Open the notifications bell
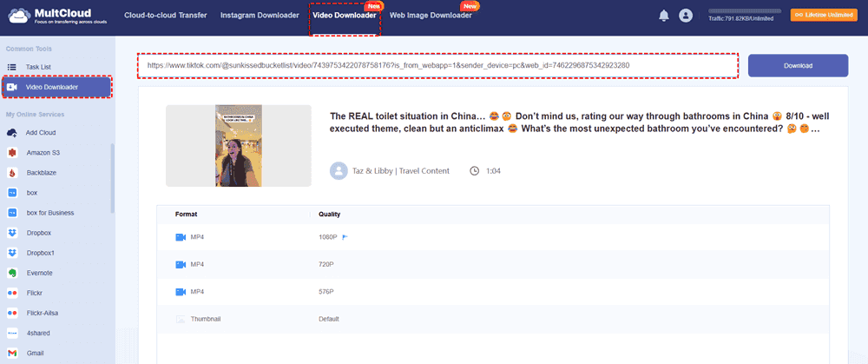 (x=664, y=16)
